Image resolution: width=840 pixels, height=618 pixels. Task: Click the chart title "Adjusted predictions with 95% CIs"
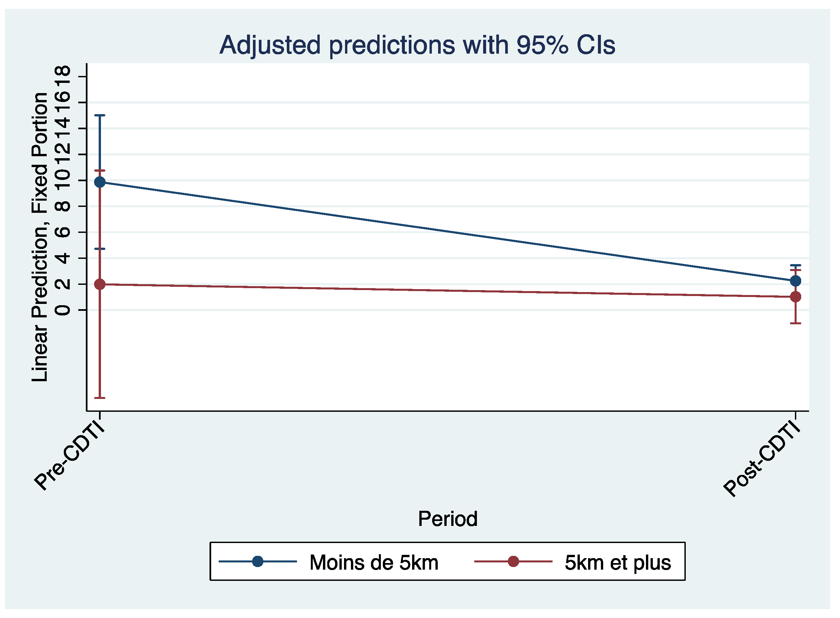click(x=417, y=45)
